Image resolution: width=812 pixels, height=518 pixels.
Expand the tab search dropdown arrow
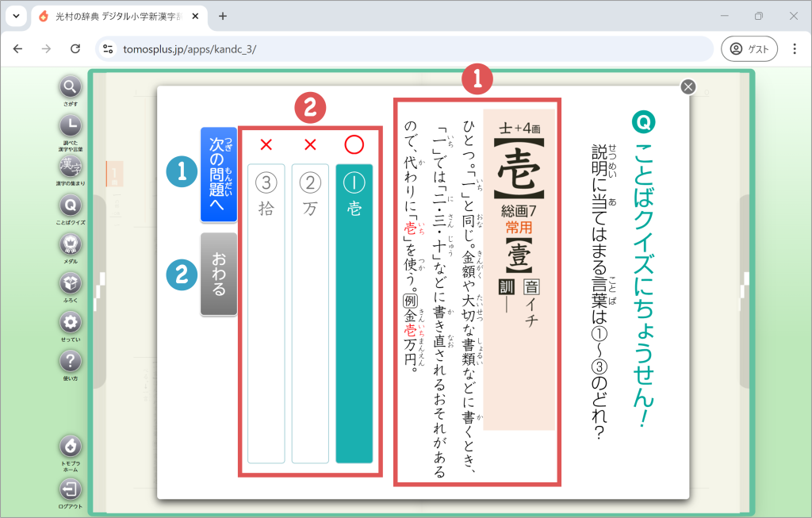16,16
